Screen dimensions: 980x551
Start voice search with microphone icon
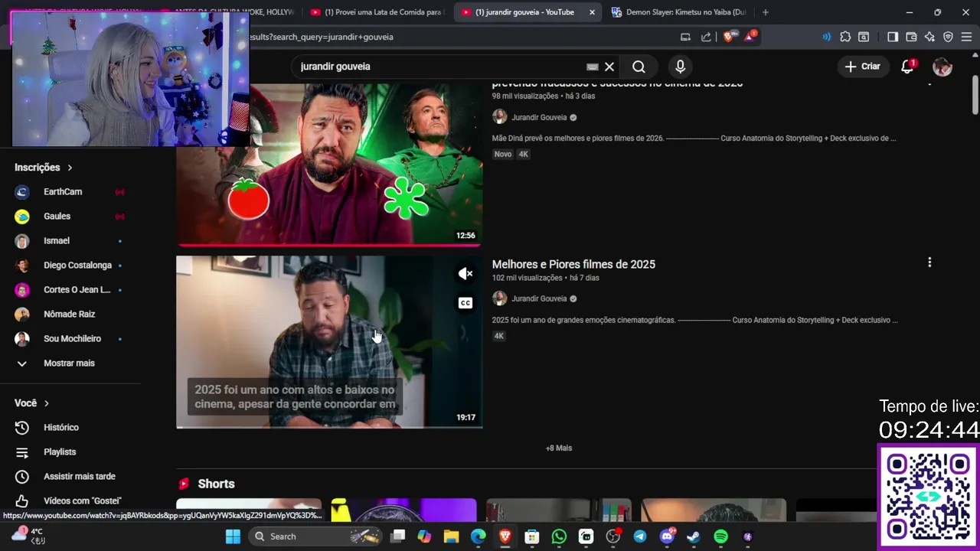click(680, 67)
